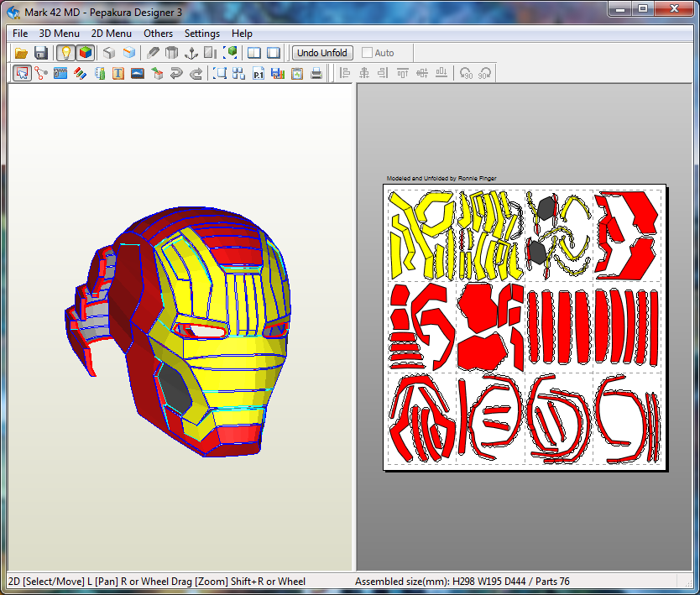Click the align left icon
This screenshot has width=700, height=595.
point(344,73)
